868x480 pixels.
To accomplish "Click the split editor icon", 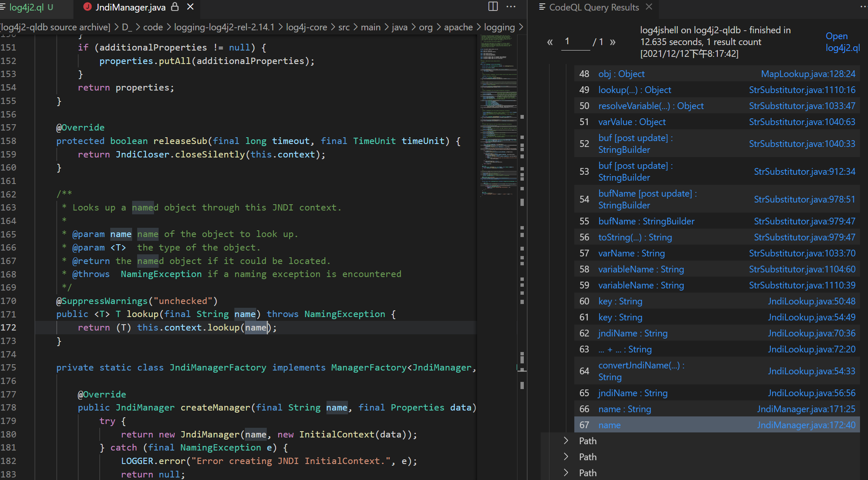I will [x=493, y=6].
